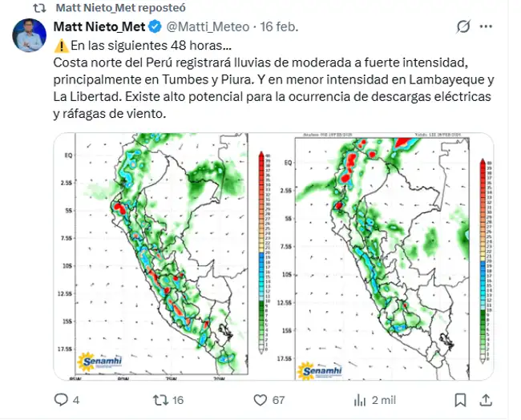Repost the tweet with 16 reposts
The image size is (521, 420).
161,399
